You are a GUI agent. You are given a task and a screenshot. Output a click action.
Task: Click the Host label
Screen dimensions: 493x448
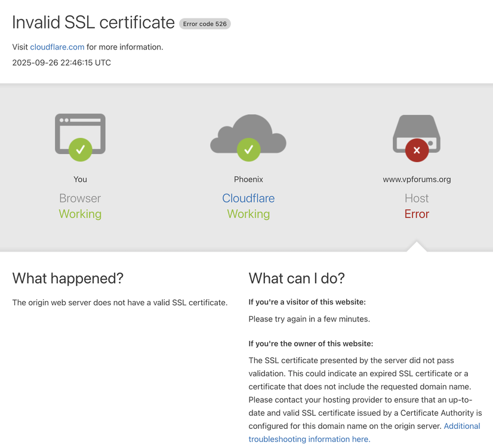(417, 198)
